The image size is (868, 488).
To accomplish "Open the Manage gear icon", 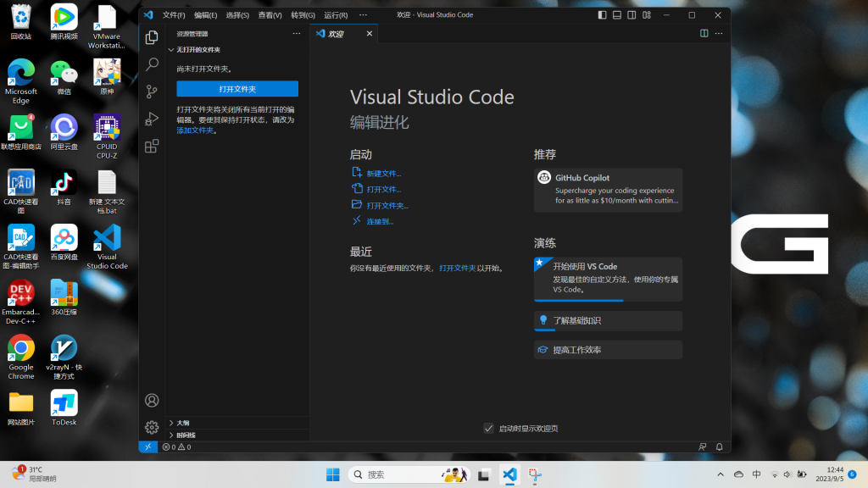I will coord(152,427).
